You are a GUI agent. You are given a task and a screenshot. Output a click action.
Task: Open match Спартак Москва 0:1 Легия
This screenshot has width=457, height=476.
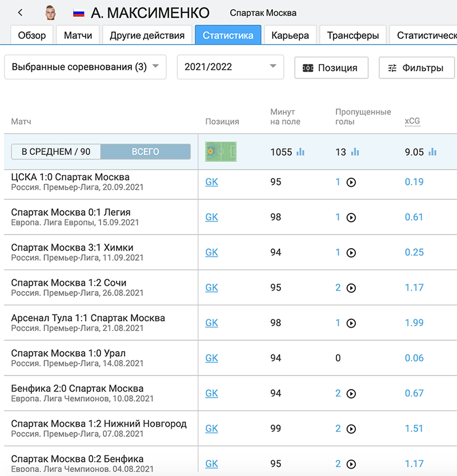click(x=71, y=212)
